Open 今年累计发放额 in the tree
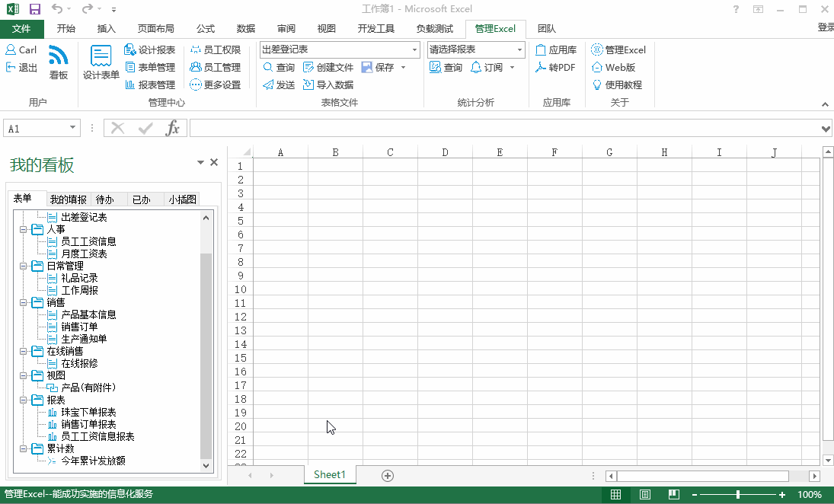The width and height of the screenshot is (834, 504). [x=93, y=461]
